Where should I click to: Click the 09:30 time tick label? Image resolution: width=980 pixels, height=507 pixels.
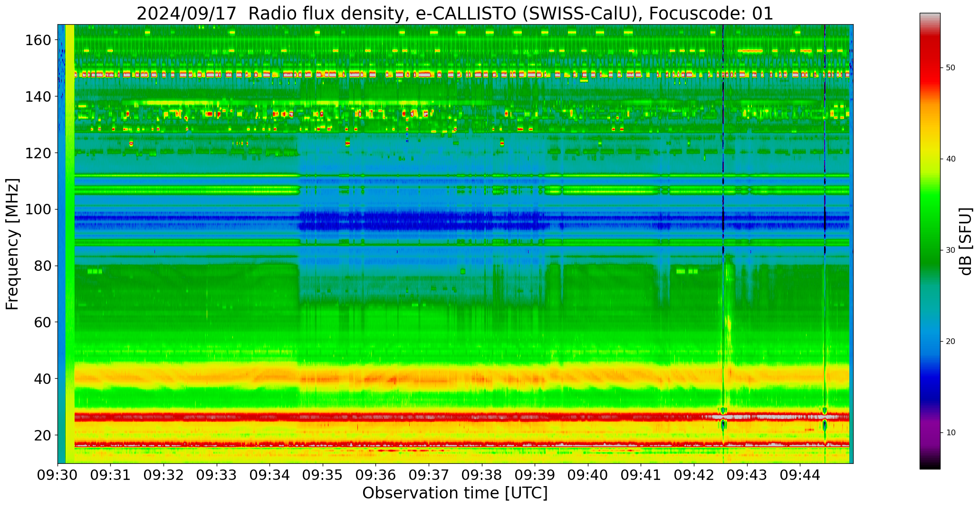(58, 474)
